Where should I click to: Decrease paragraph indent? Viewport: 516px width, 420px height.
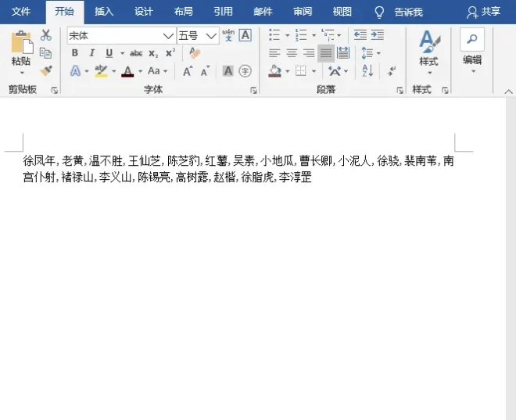pos(360,35)
